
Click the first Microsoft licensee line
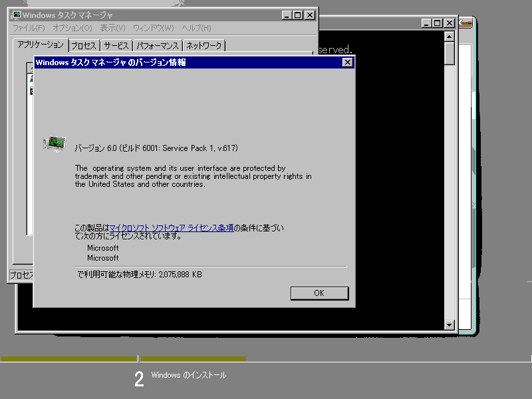(103, 248)
